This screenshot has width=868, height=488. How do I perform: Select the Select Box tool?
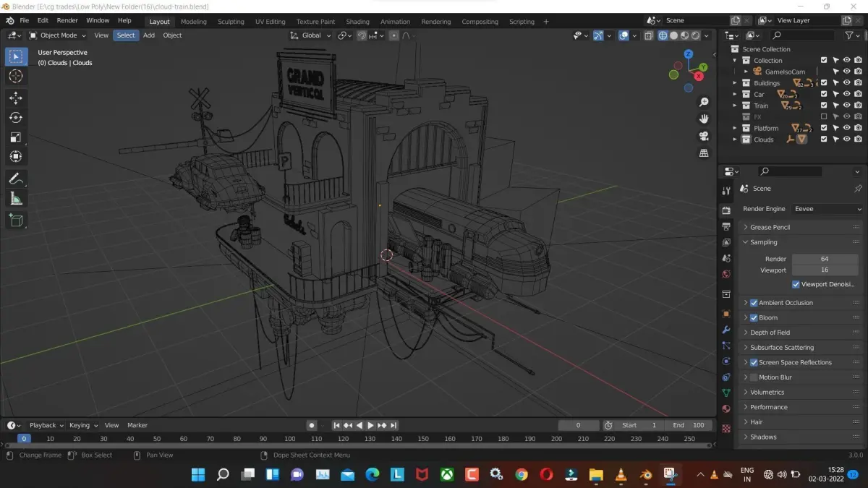coord(15,56)
